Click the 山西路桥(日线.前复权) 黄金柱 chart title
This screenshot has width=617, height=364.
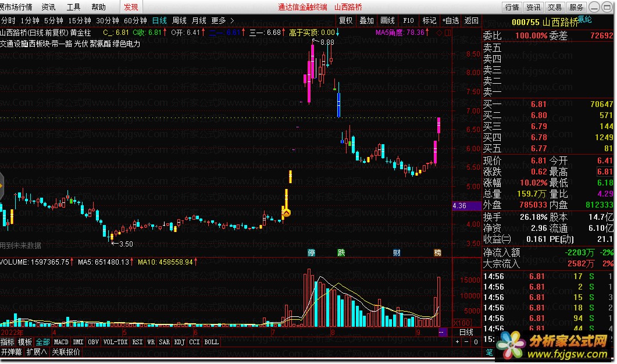point(45,33)
